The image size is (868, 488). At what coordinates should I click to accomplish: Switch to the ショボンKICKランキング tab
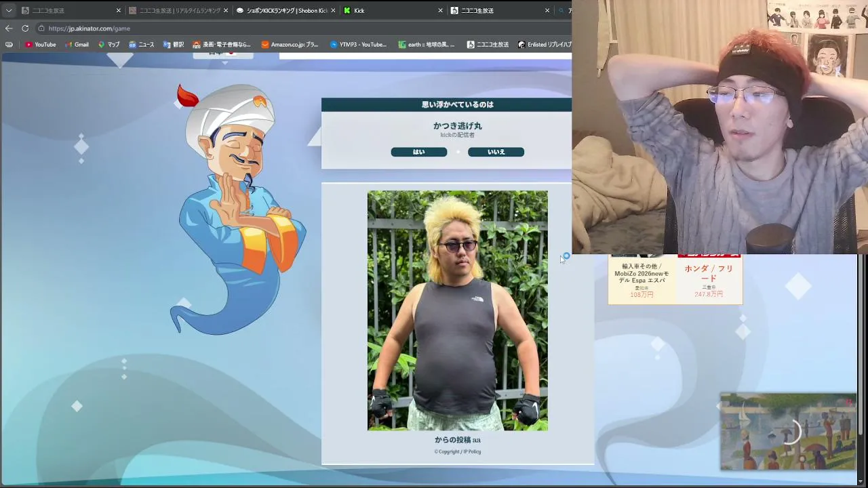tap(285, 10)
